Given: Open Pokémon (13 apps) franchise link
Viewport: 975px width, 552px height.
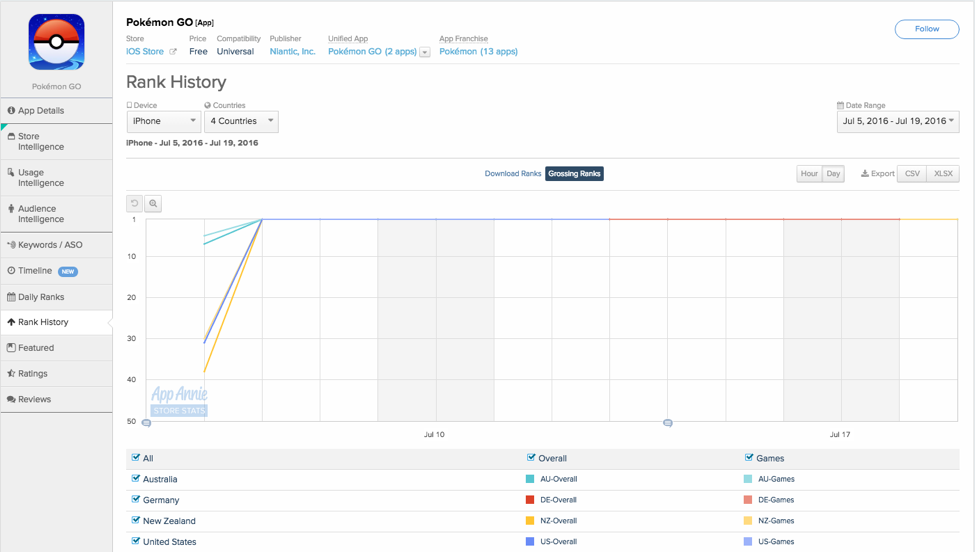Looking at the screenshot, I should pos(478,52).
